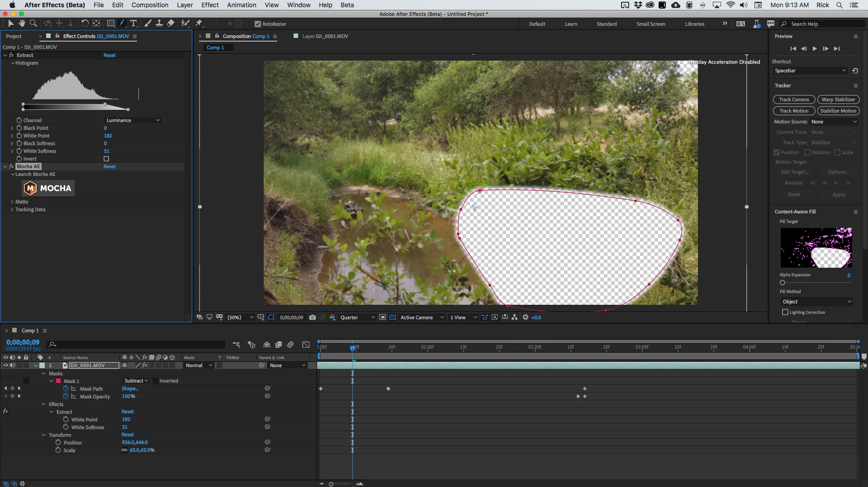The width and height of the screenshot is (868, 487).
Task: Click the frame blending icon in timeline
Action: (279, 345)
